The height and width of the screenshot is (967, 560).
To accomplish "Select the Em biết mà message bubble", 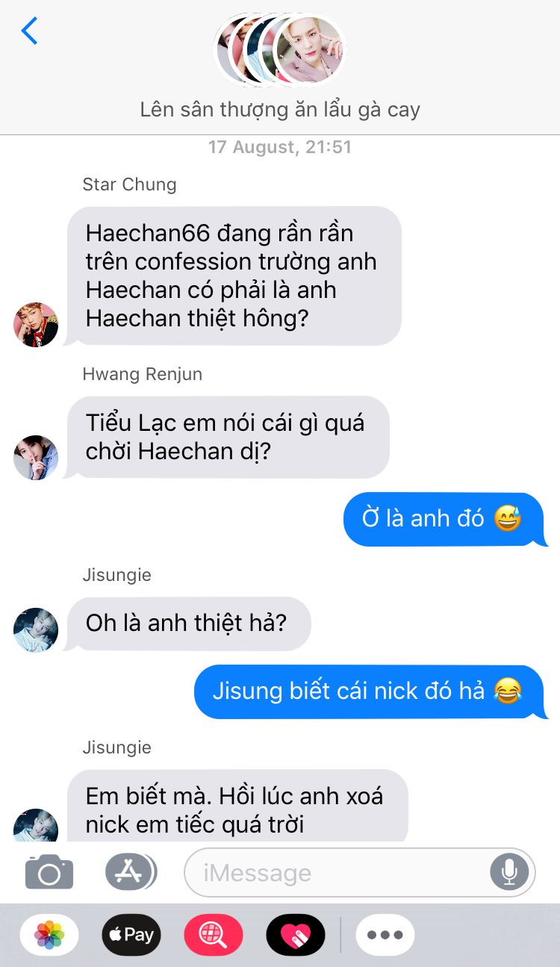I will point(237,806).
